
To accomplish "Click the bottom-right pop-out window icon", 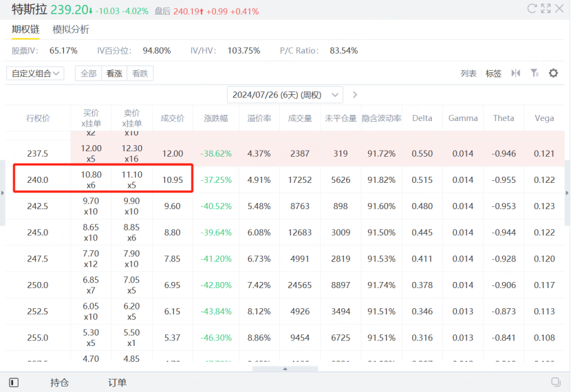I will click(556, 382).
